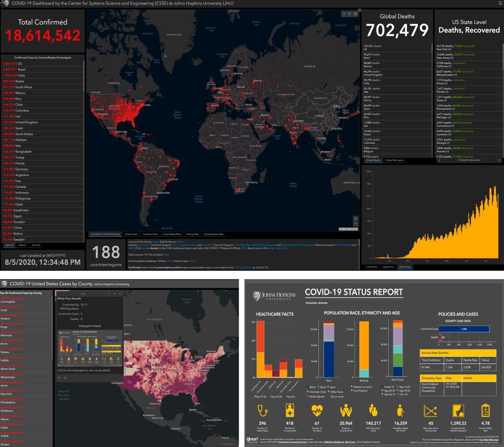504x447 pixels.
Task: Click the infographic thumbnail in the popup
Action: [90, 348]
